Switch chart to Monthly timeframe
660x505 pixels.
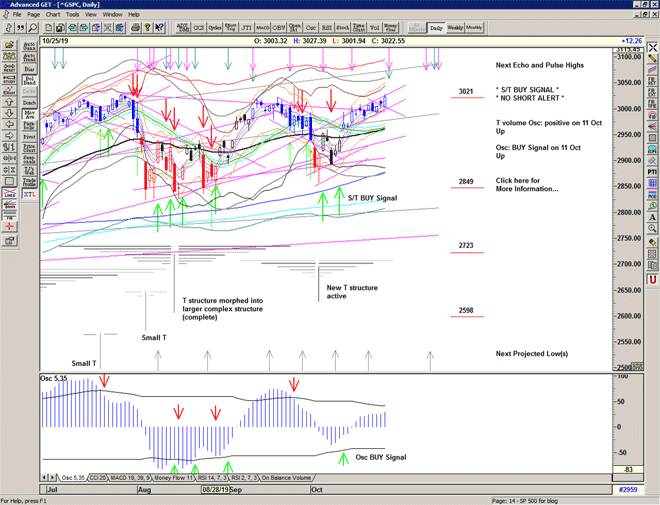[474, 28]
